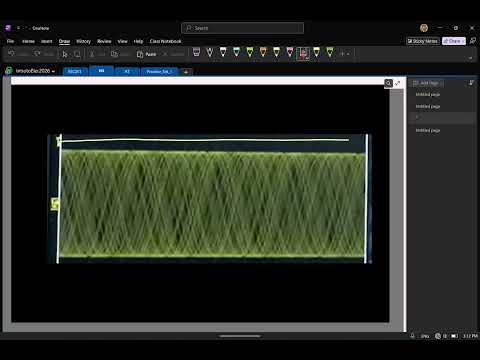This screenshot has height=360, width=480.
Task: Click the green lattice image on the page
Action: pos(209,199)
